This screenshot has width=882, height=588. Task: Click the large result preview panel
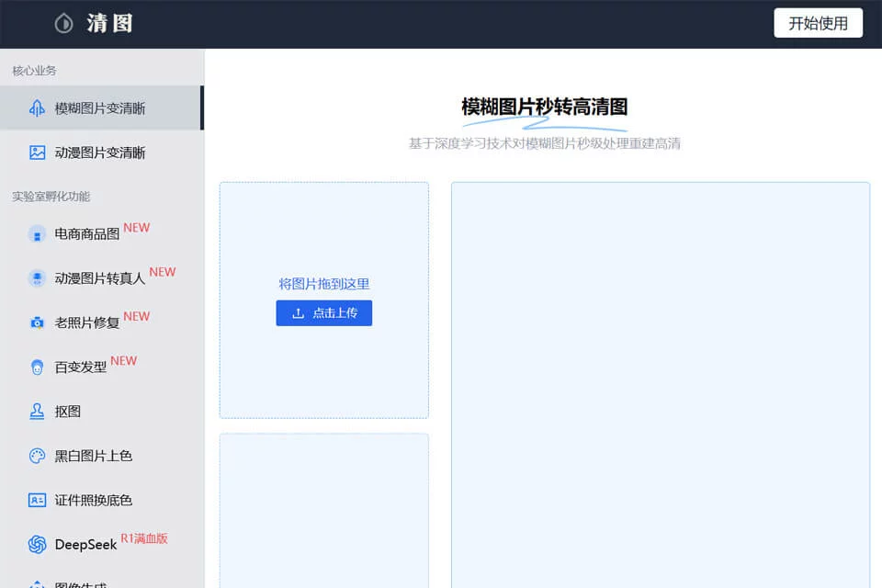click(x=661, y=385)
